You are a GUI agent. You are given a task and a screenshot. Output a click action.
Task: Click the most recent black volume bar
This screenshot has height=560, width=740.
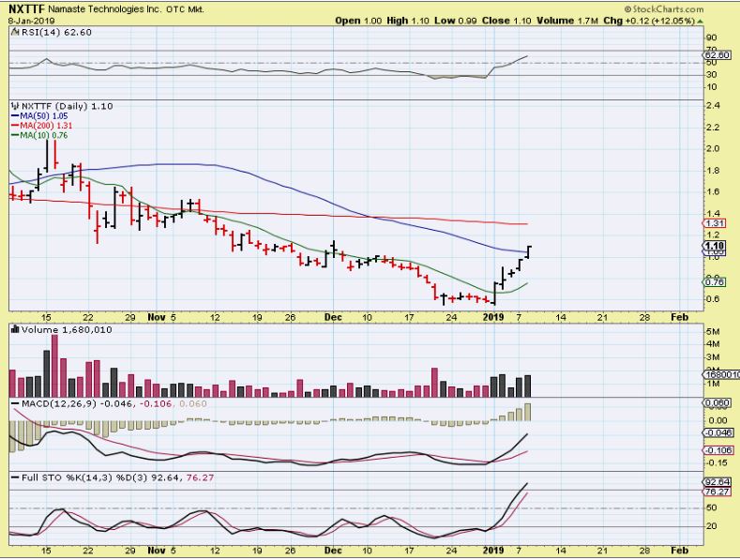click(528, 386)
